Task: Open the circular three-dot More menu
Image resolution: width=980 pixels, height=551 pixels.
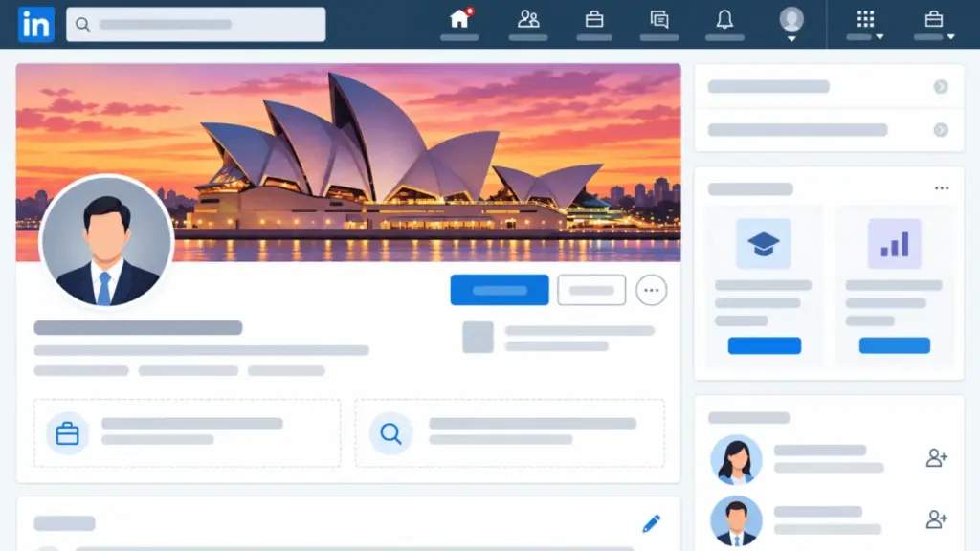Action: tap(651, 290)
